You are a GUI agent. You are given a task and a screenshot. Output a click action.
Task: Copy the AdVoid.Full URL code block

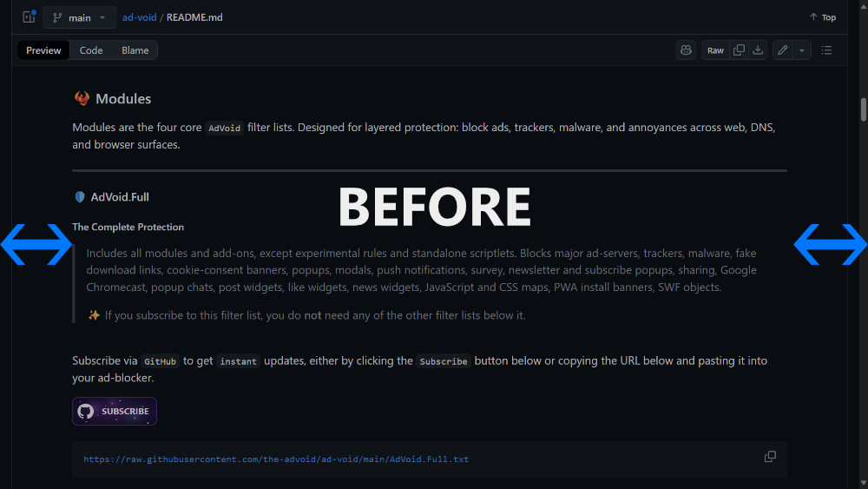click(x=770, y=456)
